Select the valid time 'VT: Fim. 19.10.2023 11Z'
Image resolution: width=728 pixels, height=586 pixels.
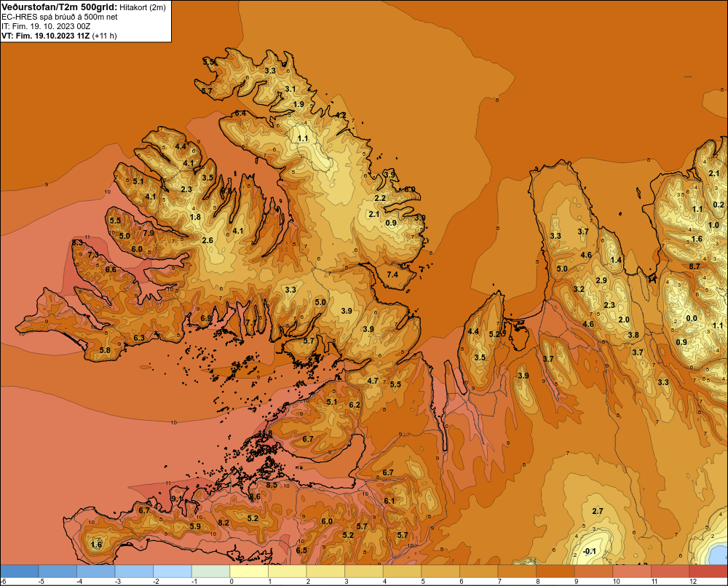(x=46, y=35)
